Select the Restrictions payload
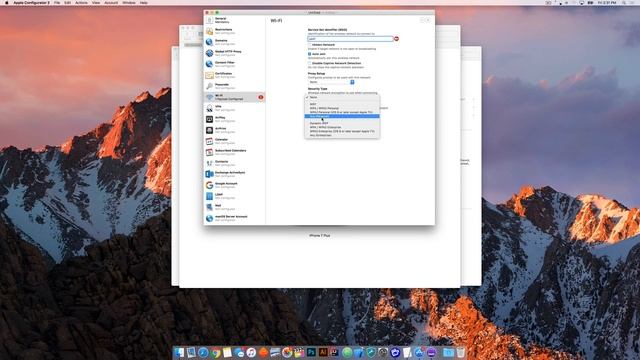The width and height of the screenshot is (640, 360). click(x=234, y=31)
